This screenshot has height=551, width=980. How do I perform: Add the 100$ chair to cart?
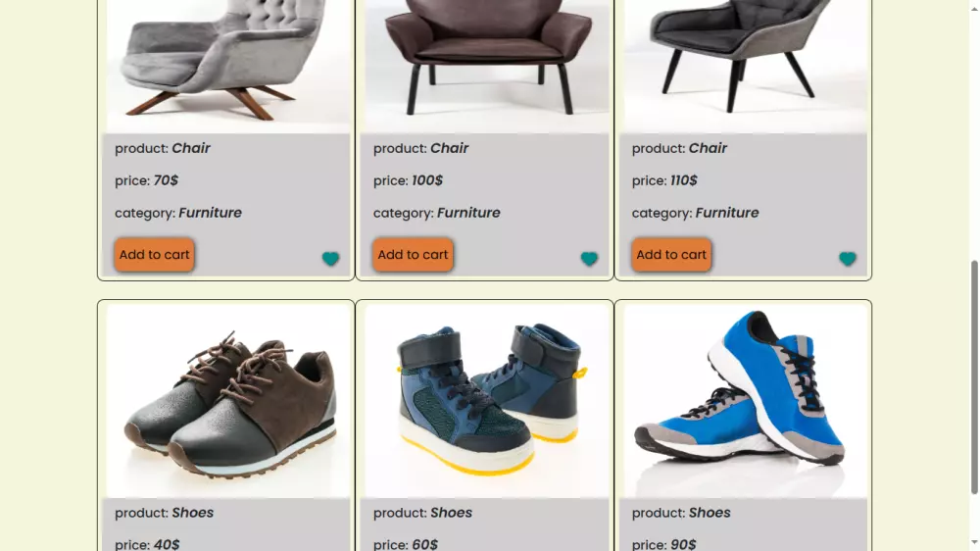(x=413, y=255)
